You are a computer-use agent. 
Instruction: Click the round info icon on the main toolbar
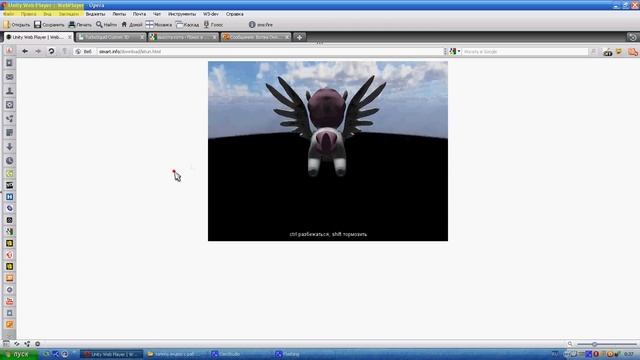[252, 25]
